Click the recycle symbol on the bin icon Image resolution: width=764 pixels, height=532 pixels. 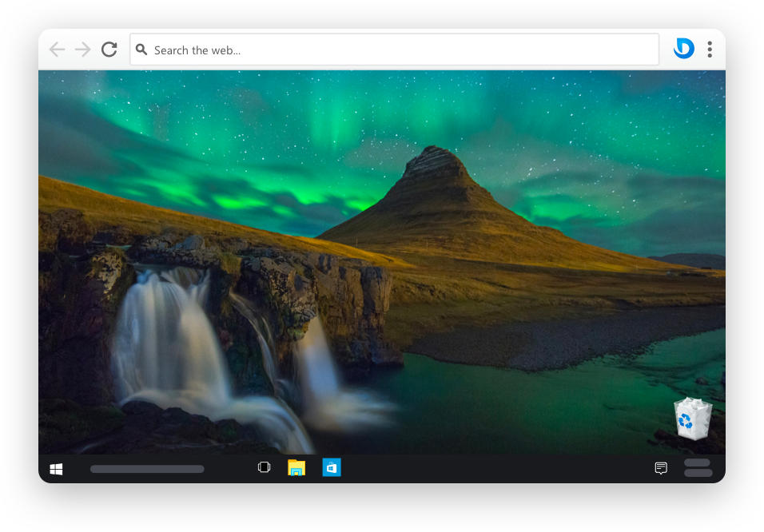687,419
